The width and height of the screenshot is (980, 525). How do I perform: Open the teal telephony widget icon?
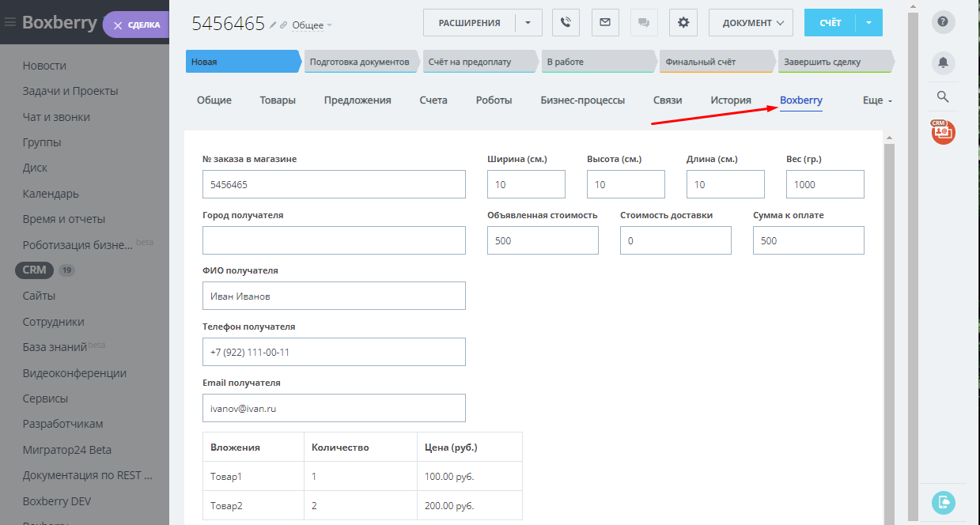[x=944, y=503]
